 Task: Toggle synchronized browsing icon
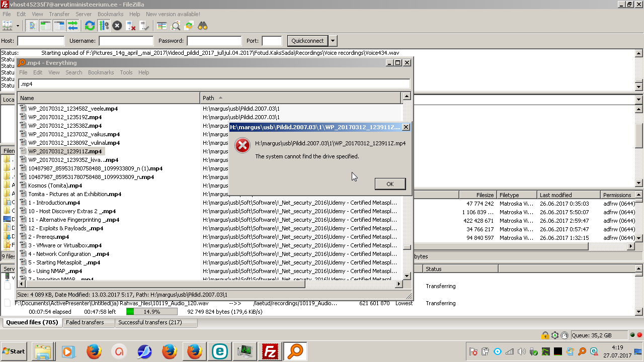(189, 26)
